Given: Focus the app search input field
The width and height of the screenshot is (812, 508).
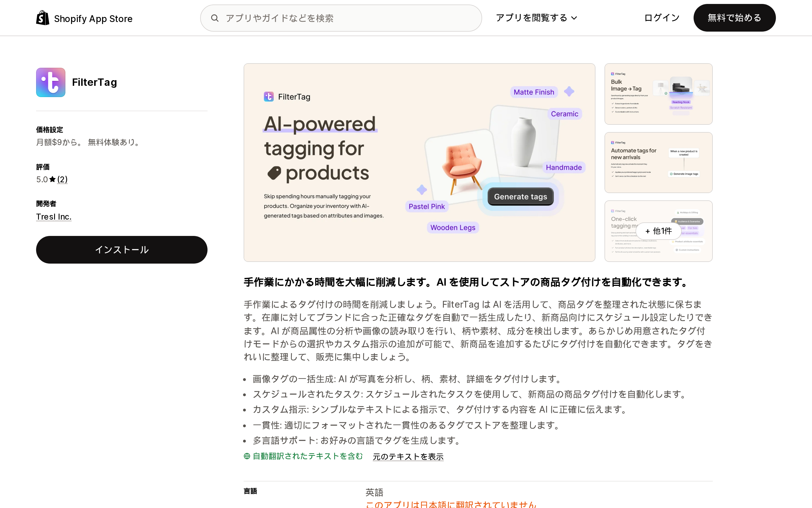Looking at the screenshot, I should tap(341, 18).
